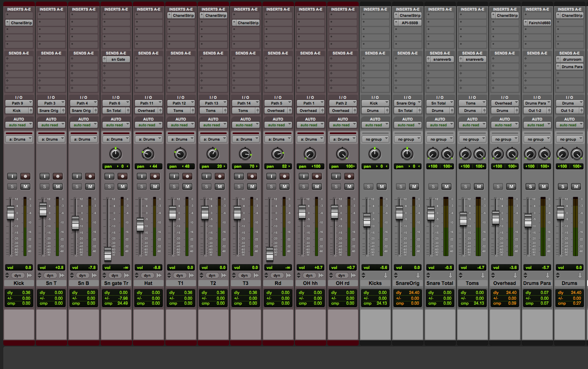
Task: Click the down arrow icon on Drums track
Action: [580, 276]
